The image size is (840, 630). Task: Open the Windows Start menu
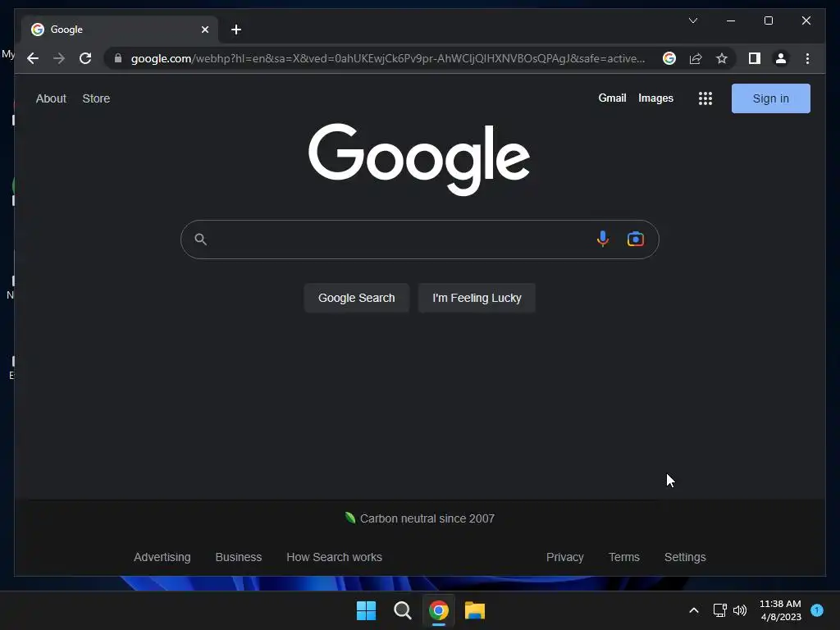pos(367,610)
